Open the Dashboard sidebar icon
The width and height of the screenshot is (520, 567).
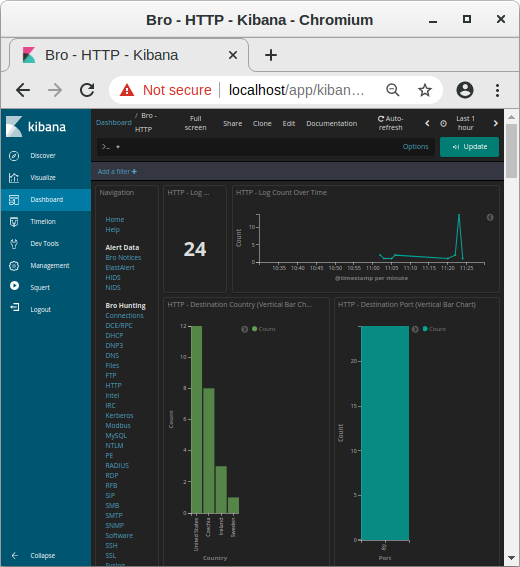tap(14, 200)
